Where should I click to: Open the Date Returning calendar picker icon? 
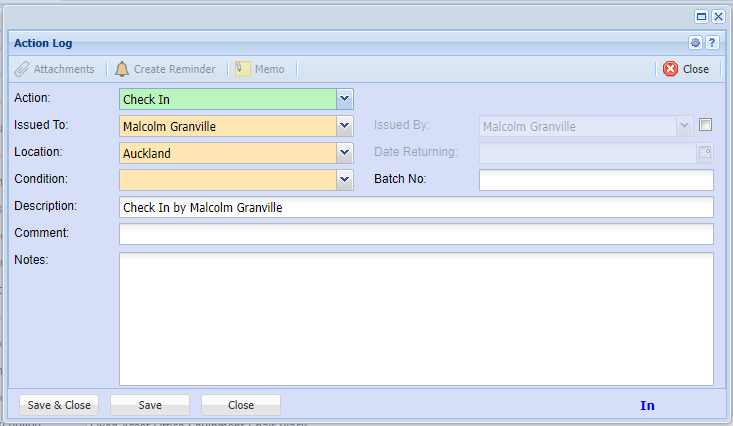click(x=704, y=153)
